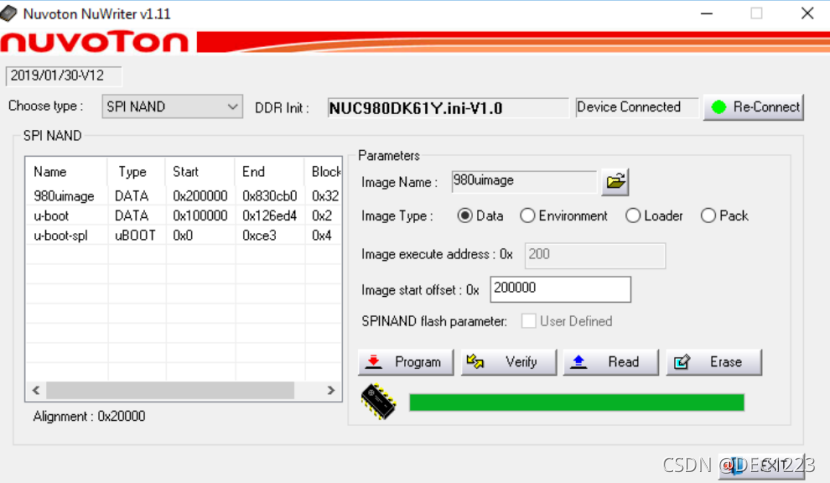Click the uBOOT type cell

[x=135, y=235]
